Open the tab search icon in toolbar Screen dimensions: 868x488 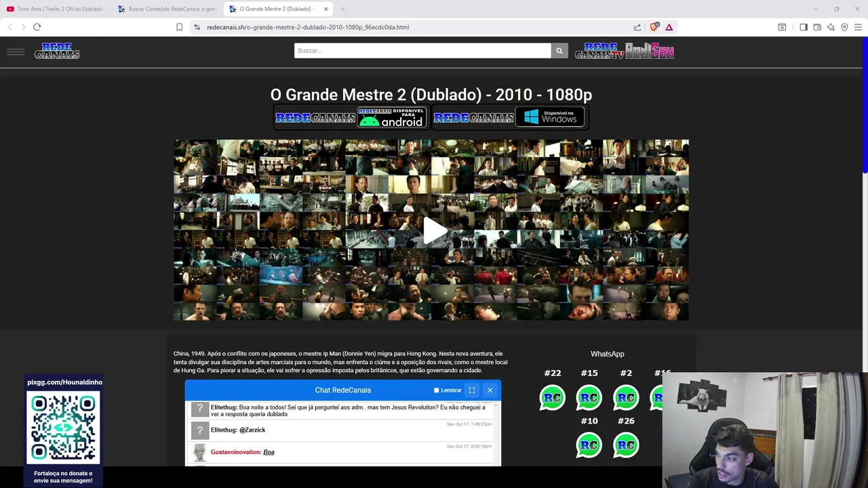point(782,27)
